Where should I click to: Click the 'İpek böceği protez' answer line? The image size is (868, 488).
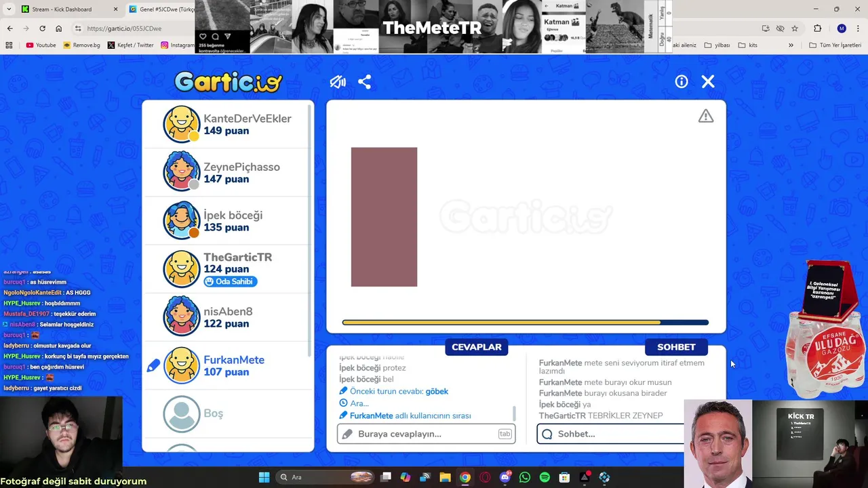coord(372,368)
